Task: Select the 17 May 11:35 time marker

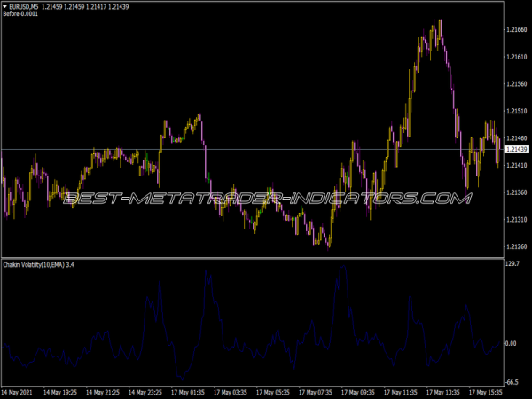Action: [403, 391]
